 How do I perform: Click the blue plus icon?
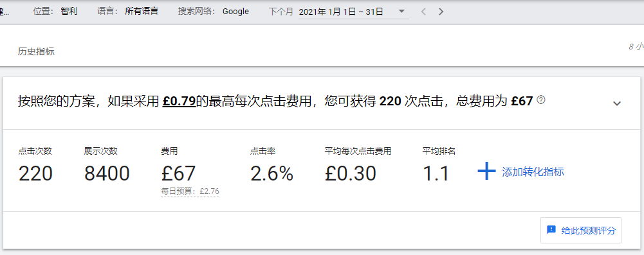coord(486,171)
